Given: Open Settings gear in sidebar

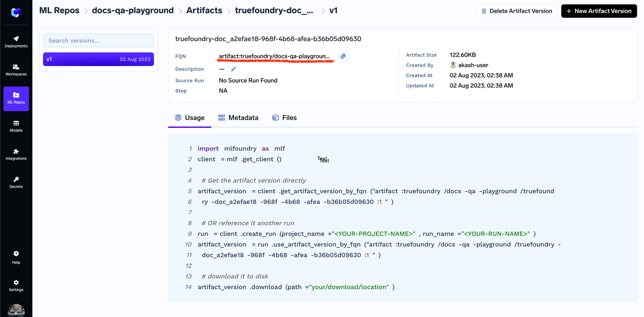Looking at the screenshot, I should (x=16, y=286).
